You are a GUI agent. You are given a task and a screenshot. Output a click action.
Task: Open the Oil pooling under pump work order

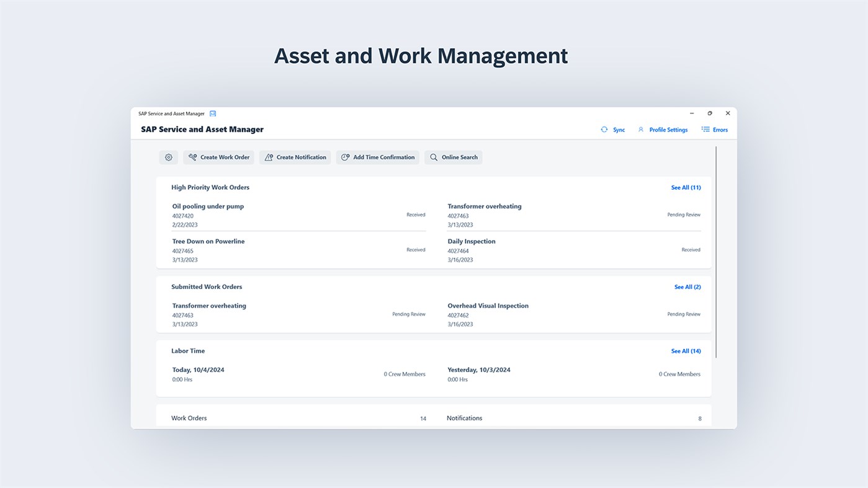coord(208,206)
